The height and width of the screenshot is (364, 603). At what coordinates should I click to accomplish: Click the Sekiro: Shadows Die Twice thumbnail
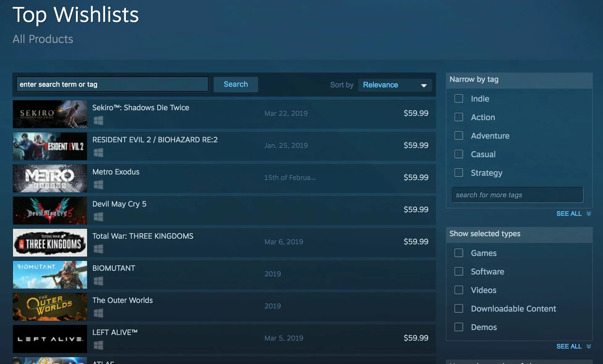coord(49,114)
